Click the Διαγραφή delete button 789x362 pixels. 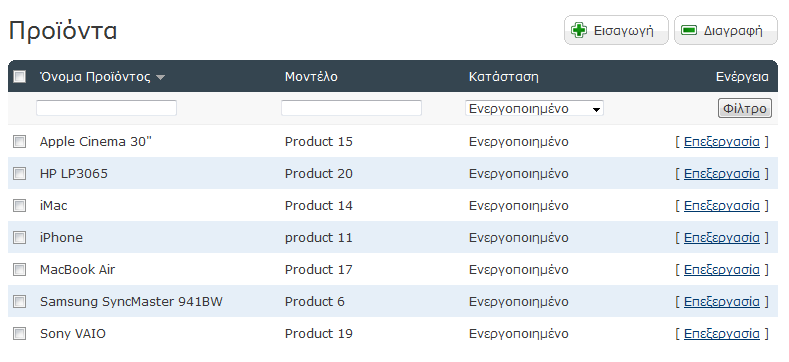click(x=726, y=30)
